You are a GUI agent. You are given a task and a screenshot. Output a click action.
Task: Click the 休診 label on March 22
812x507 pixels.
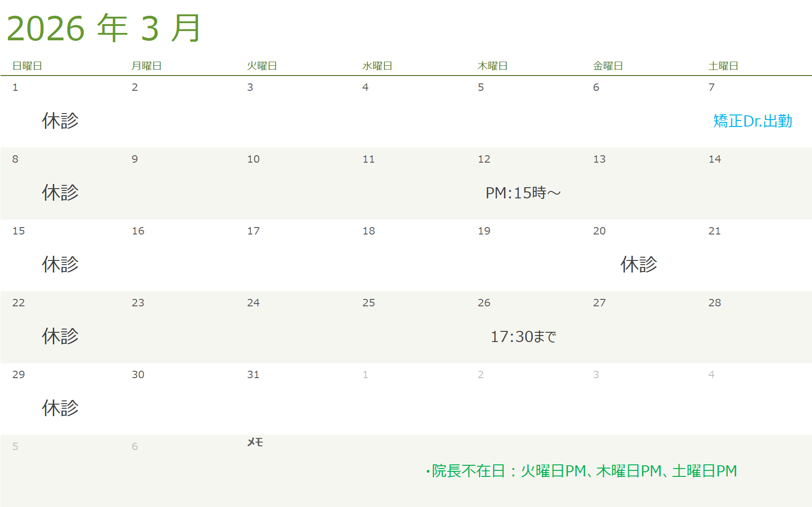tap(60, 336)
